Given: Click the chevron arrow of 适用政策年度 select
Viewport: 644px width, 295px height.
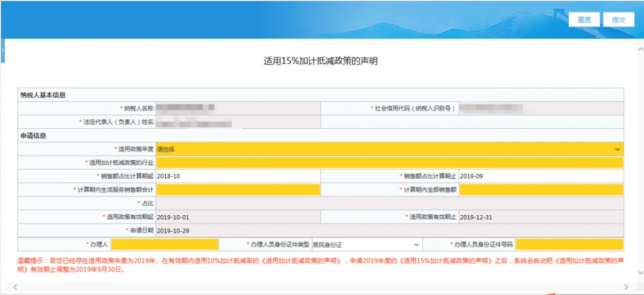Looking at the screenshot, I should click(x=617, y=150).
